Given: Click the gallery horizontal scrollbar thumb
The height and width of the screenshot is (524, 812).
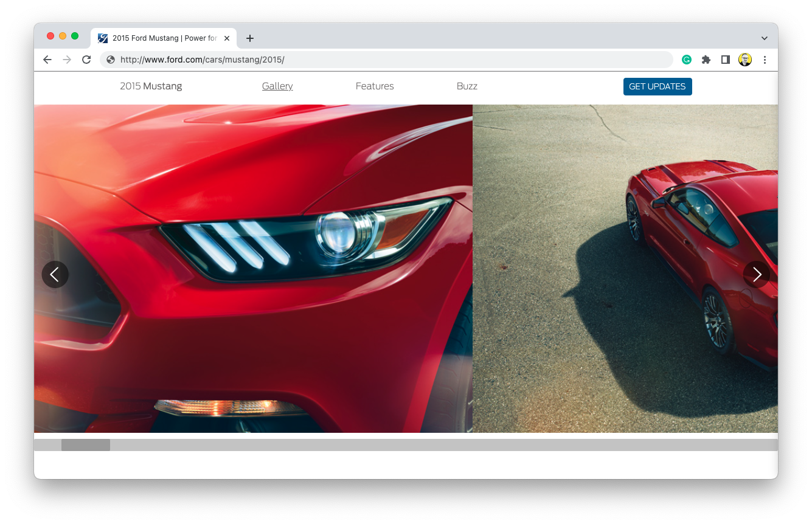Looking at the screenshot, I should (86, 445).
